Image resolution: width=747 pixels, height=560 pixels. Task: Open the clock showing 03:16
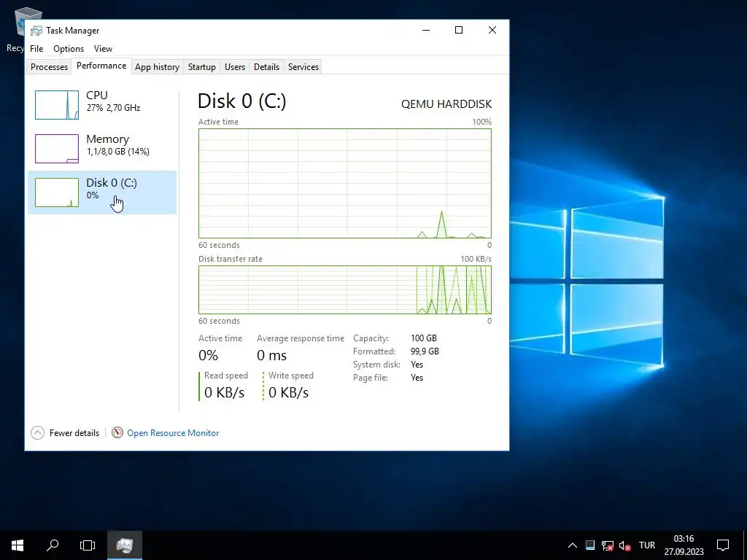684,545
